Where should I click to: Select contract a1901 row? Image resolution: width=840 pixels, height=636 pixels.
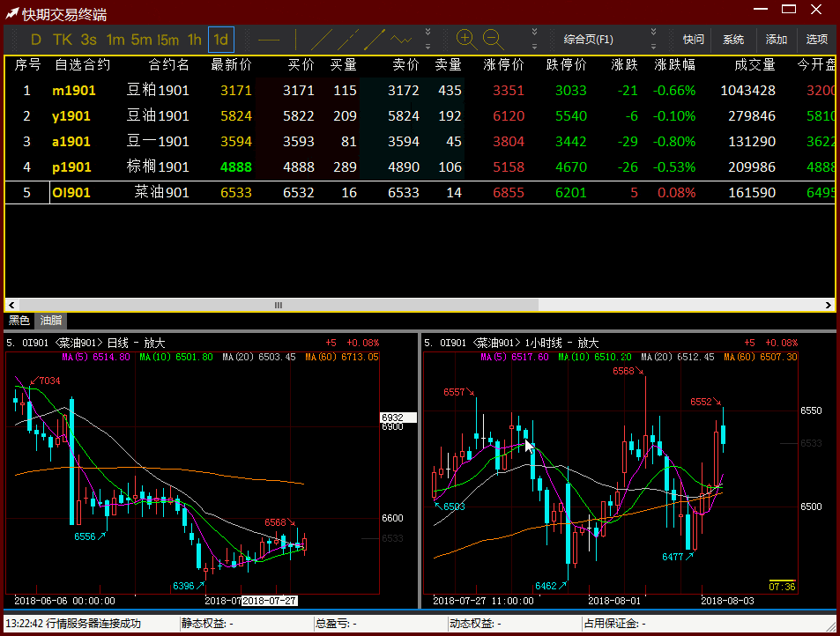coord(420,141)
